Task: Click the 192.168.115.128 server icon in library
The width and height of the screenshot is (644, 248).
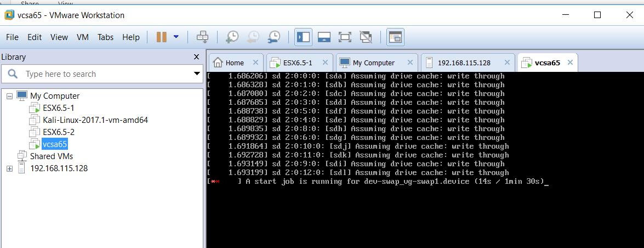Action: 22,168
